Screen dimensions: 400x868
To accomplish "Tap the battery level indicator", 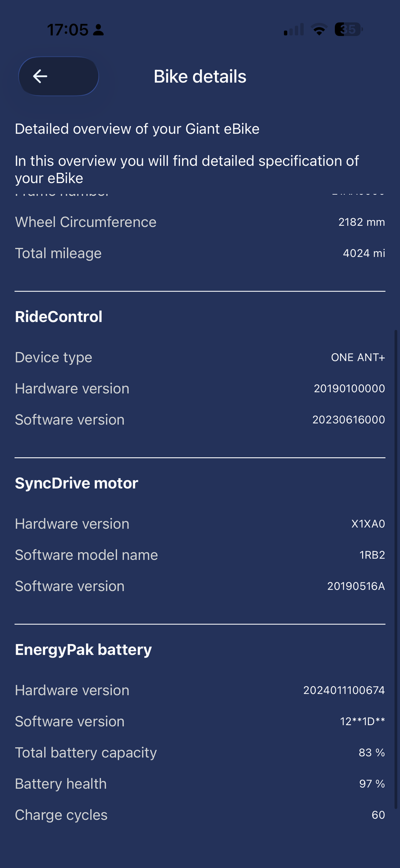I will click(x=349, y=29).
